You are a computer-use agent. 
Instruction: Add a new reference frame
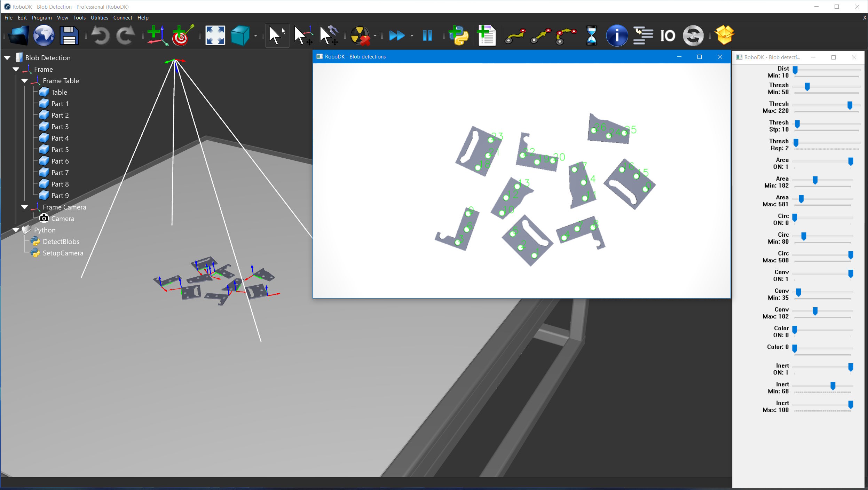157,35
